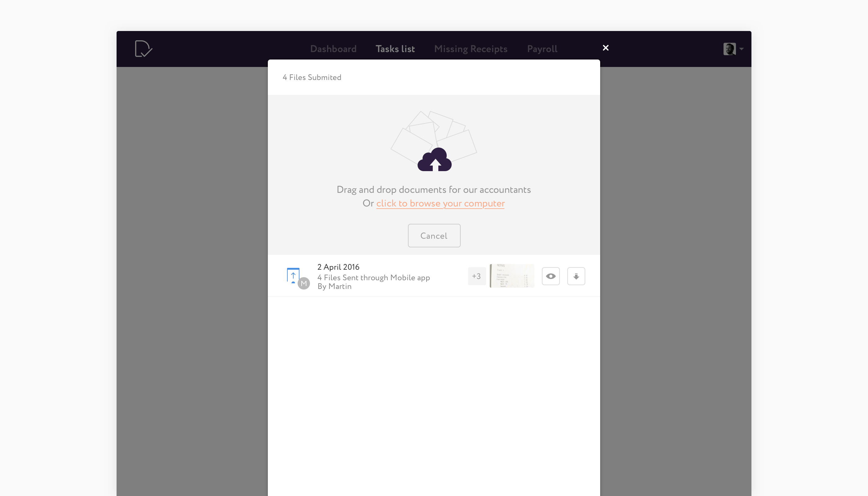Open the receipt thumbnail preview
Viewport: 868px width, 496px height.
coord(512,276)
